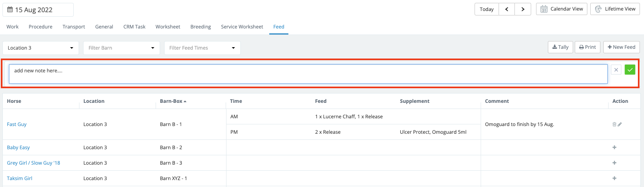This screenshot has width=644, height=187.
Task: Open the Location 3 dropdown
Action: [x=40, y=48]
